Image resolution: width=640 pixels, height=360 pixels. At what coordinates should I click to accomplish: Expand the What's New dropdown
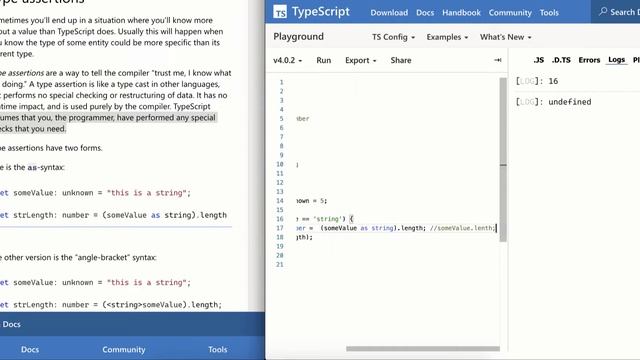(x=505, y=37)
